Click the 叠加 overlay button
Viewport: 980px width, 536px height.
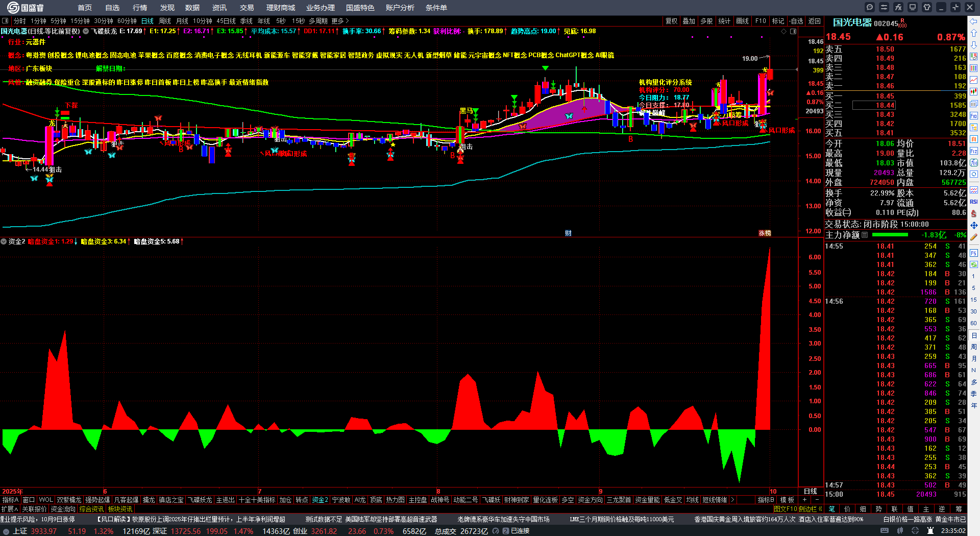tap(689, 21)
